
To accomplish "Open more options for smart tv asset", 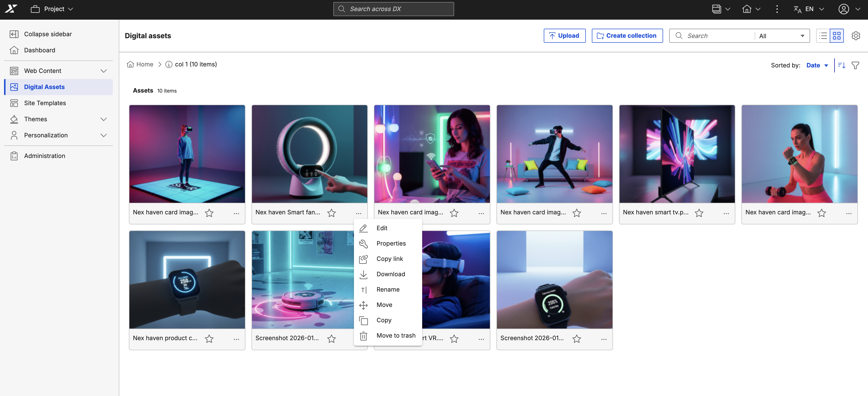I will 726,213.
